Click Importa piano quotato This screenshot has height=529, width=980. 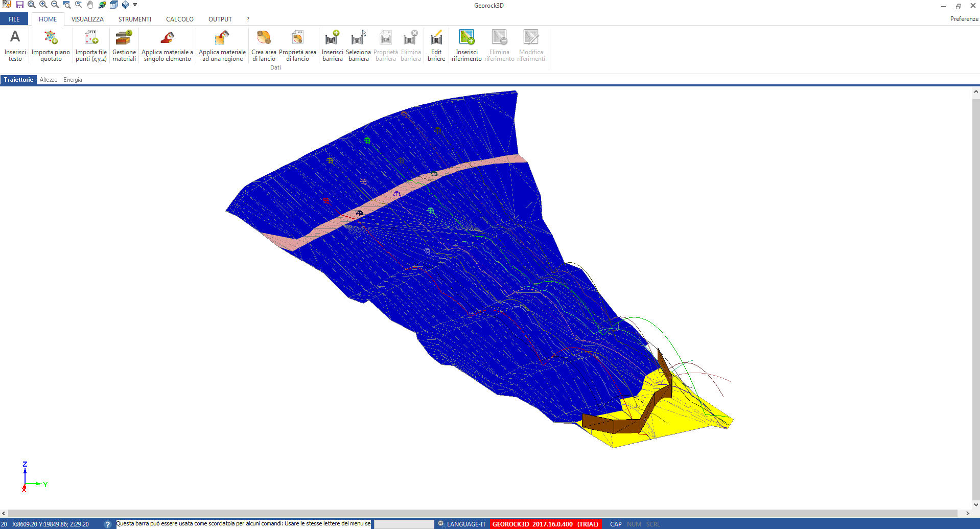click(x=51, y=45)
